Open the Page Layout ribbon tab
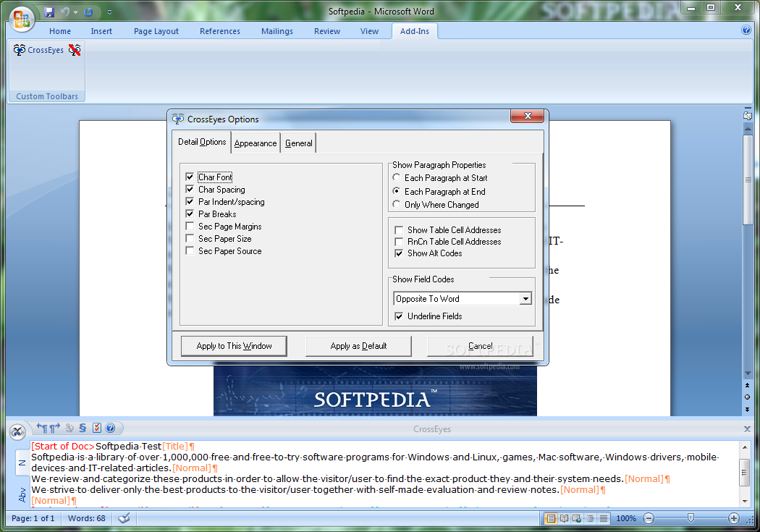The width and height of the screenshot is (760, 532). [156, 31]
